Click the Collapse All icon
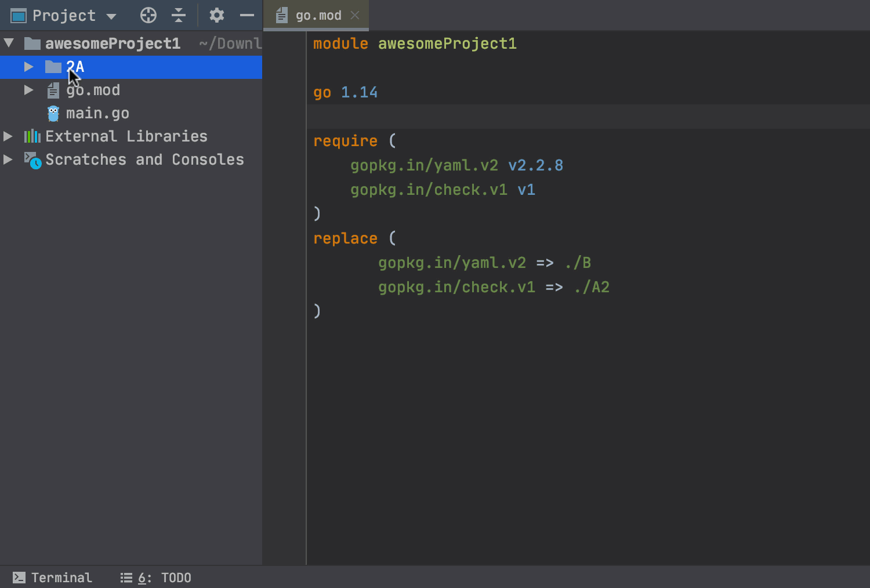The height and width of the screenshot is (588, 870). 179,16
